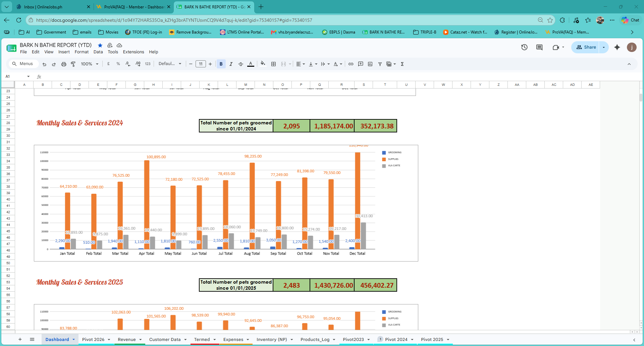Expand the Dashboard sheet tab menu arrow
The width and height of the screenshot is (644, 346).
tap(74, 340)
